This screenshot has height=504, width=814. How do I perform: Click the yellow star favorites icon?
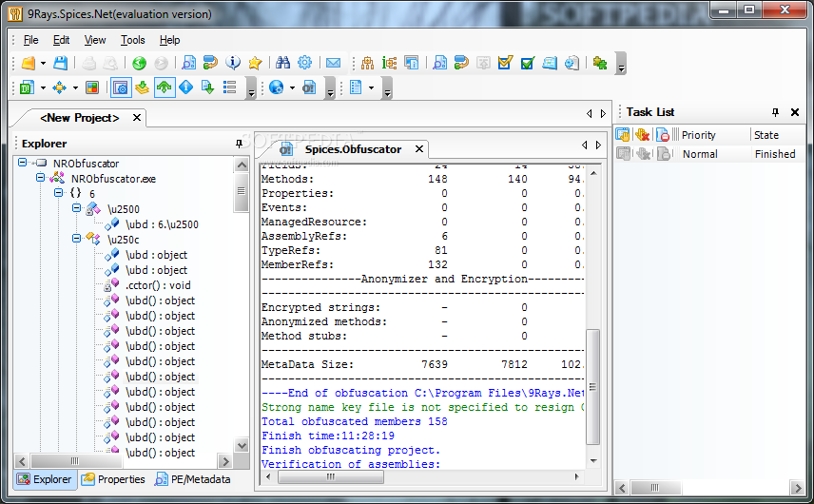(x=255, y=64)
